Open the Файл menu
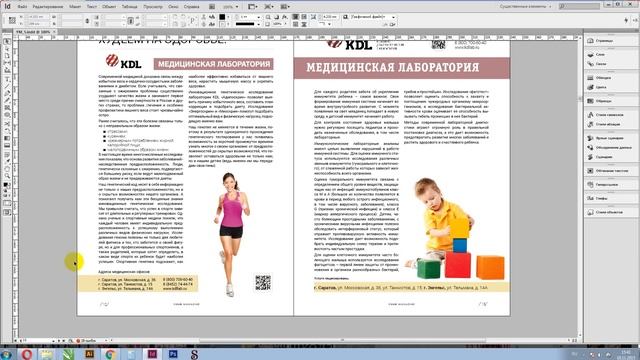The width and height of the screenshot is (640, 360). coord(22,7)
